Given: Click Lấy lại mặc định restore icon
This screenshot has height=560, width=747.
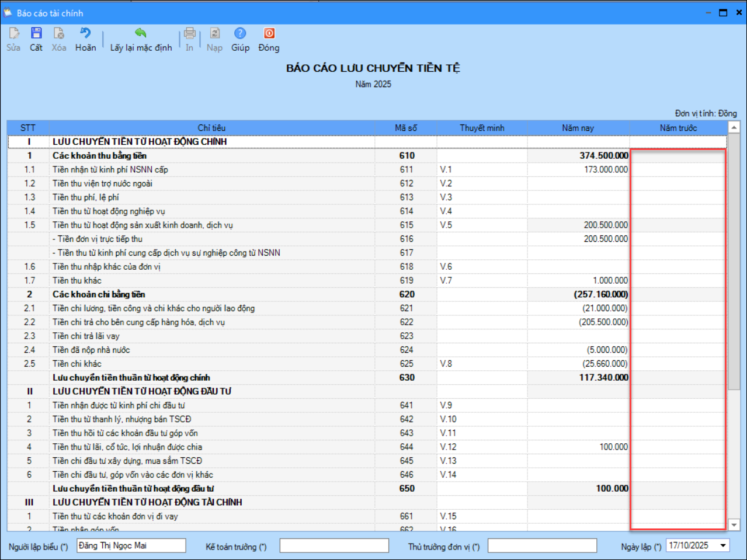Looking at the screenshot, I should point(141,34).
